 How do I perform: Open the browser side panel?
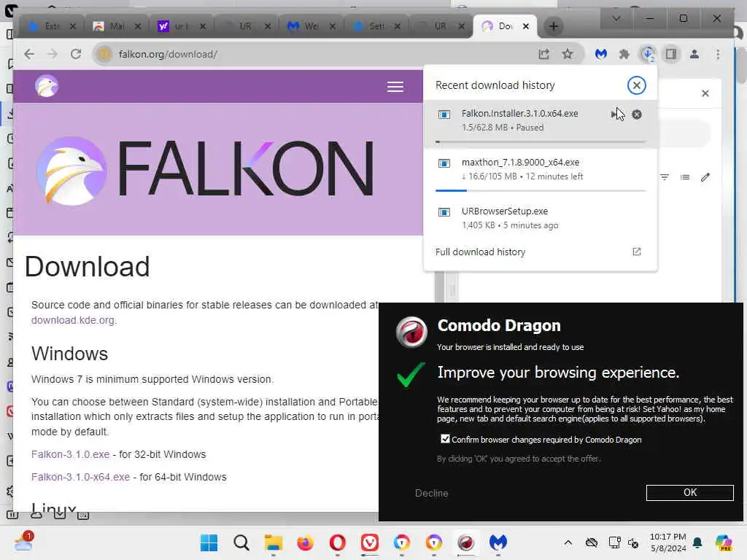click(x=671, y=54)
